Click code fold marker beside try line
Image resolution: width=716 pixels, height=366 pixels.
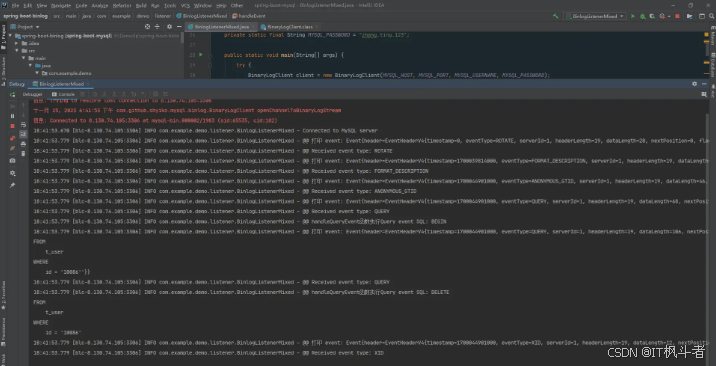pyautogui.click(x=210, y=65)
